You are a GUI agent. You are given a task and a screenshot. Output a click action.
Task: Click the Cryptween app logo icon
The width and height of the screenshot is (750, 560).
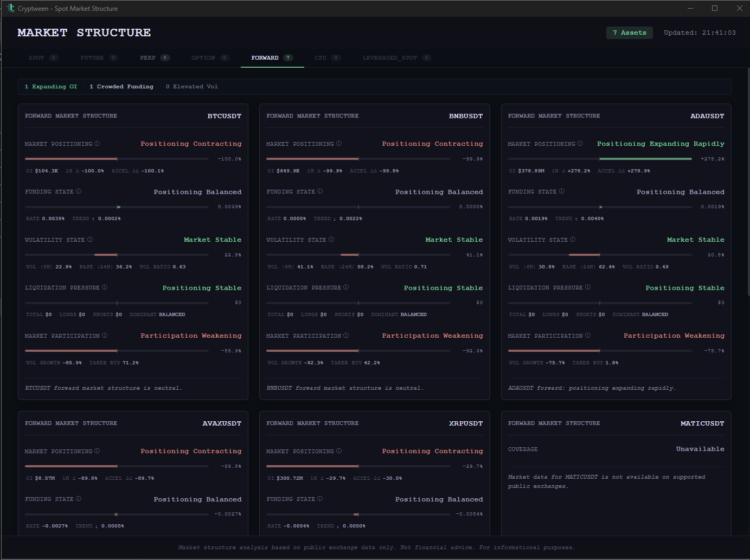10,8
